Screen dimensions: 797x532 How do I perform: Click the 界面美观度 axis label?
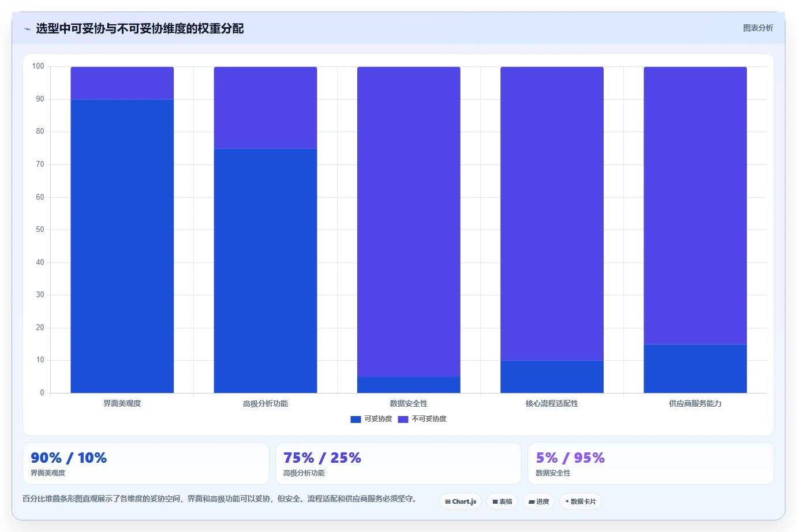(122, 403)
